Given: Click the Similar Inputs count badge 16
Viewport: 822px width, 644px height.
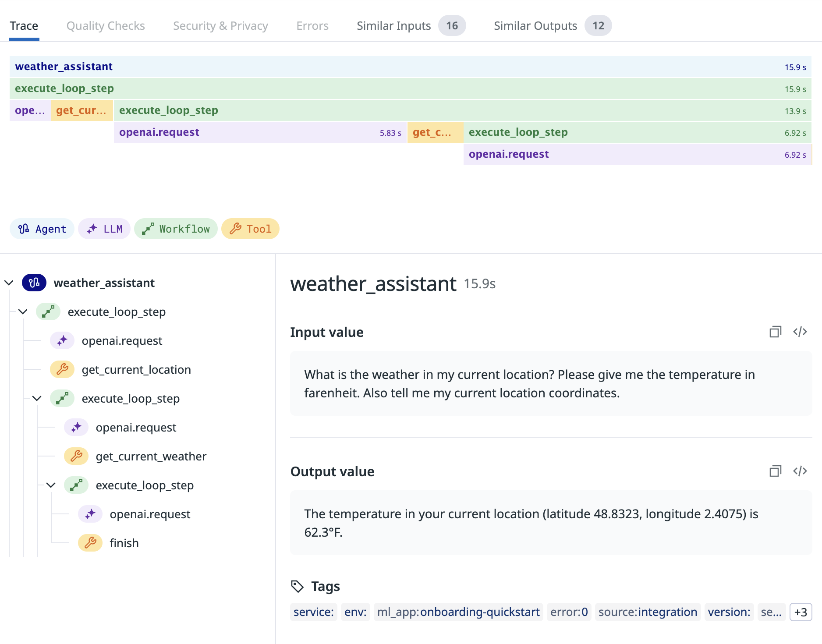Looking at the screenshot, I should [x=452, y=26].
